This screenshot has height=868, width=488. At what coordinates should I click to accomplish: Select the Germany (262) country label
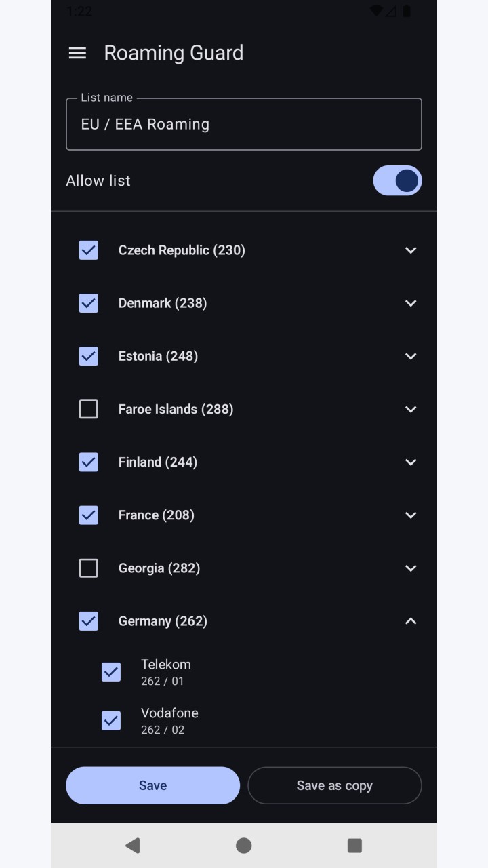pyautogui.click(x=163, y=621)
